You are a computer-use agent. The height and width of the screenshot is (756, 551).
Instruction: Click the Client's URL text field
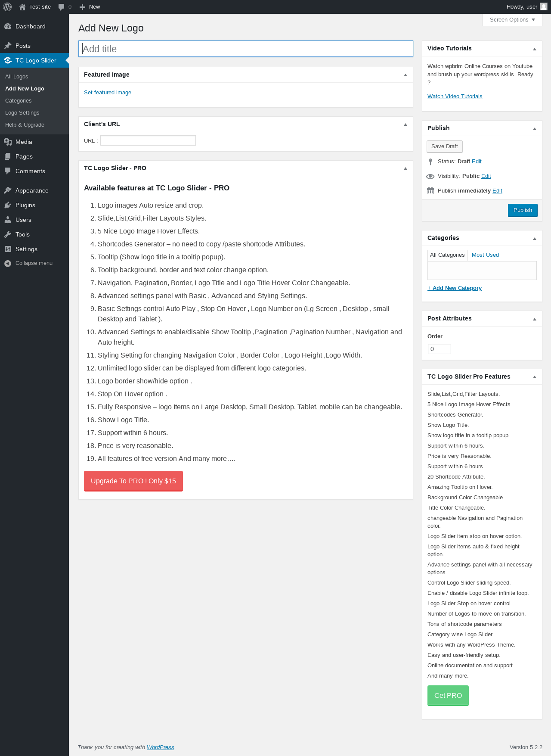click(x=148, y=140)
